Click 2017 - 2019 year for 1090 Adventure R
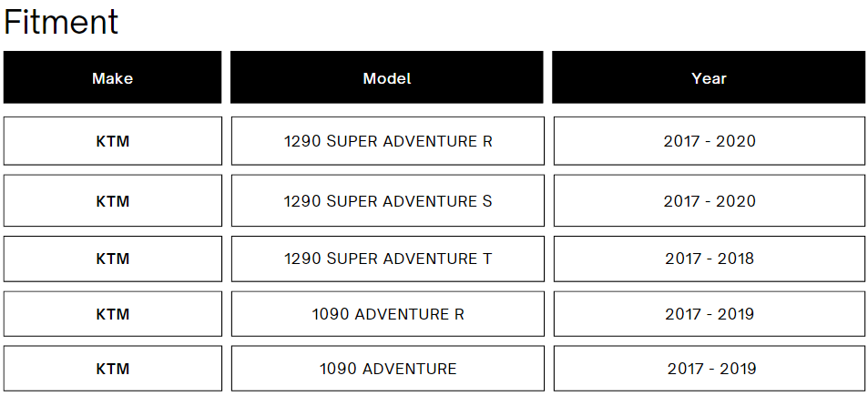The image size is (868, 396). (710, 314)
